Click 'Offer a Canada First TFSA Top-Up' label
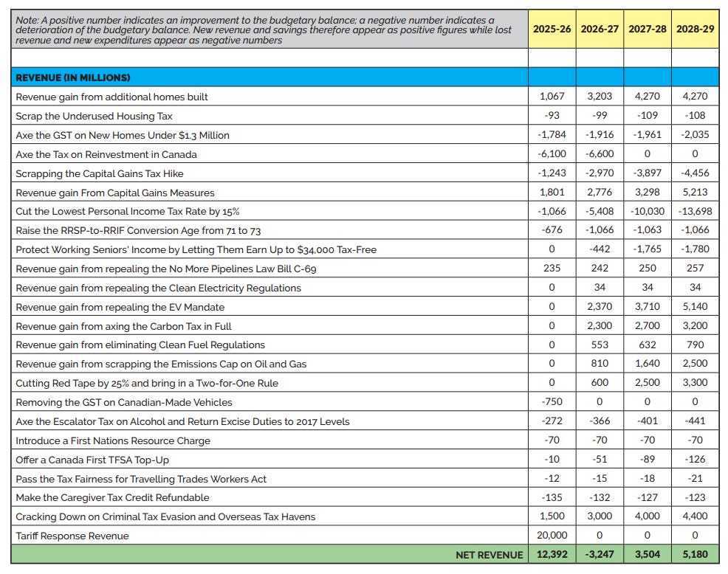 92,460
